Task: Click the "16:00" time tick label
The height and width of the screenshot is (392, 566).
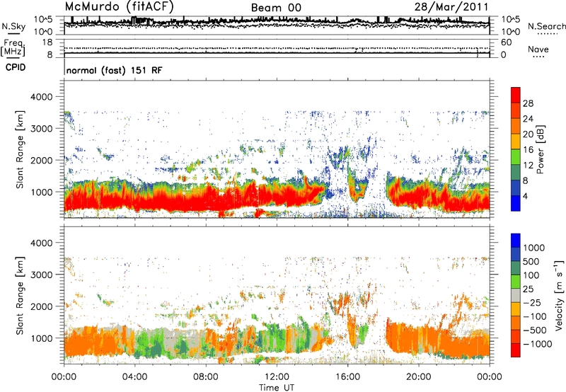Action: click(347, 377)
